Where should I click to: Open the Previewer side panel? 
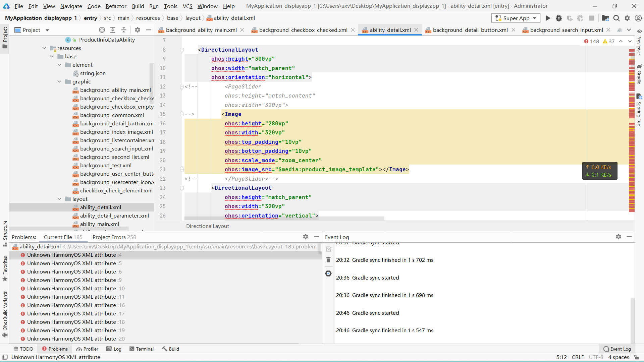pyautogui.click(x=639, y=42)
